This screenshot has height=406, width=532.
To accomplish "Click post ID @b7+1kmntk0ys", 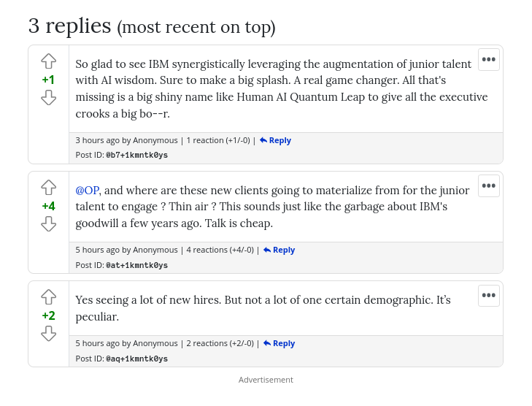I will [x=136, y=155].
